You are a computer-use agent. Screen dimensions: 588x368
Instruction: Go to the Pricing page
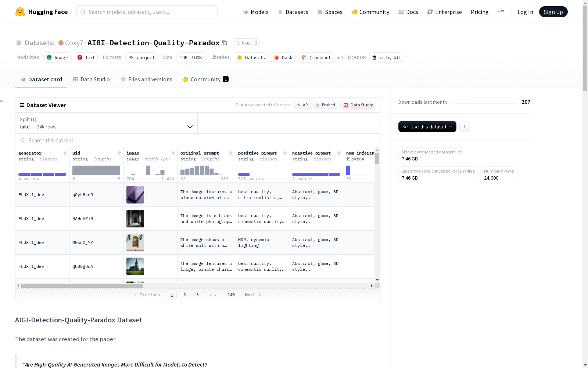tap(480, 12)
